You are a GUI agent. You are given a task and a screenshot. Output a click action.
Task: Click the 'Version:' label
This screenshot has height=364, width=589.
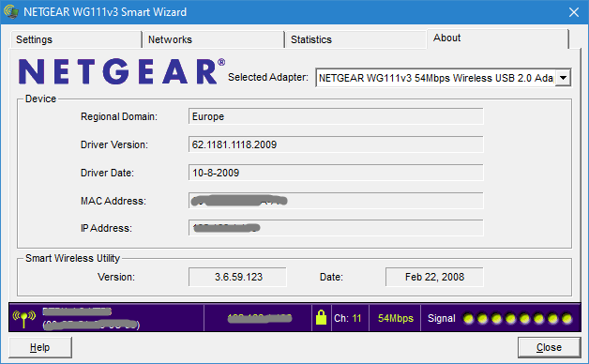tap(116, 278)
